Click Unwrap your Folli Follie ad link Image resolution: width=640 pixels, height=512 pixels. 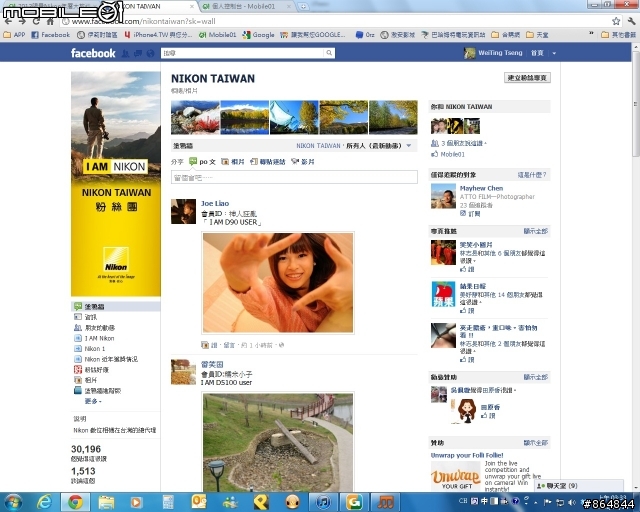[x=467, y=455]
